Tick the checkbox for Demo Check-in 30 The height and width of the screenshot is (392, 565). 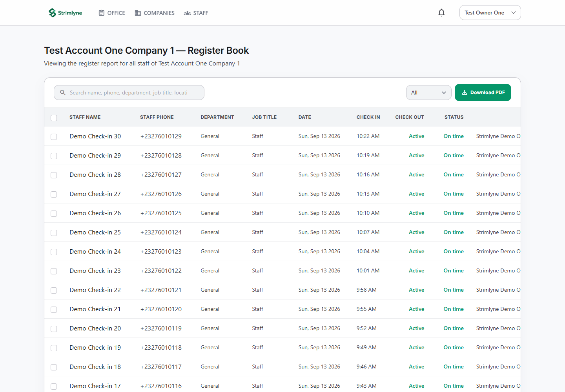pos(54,137)
